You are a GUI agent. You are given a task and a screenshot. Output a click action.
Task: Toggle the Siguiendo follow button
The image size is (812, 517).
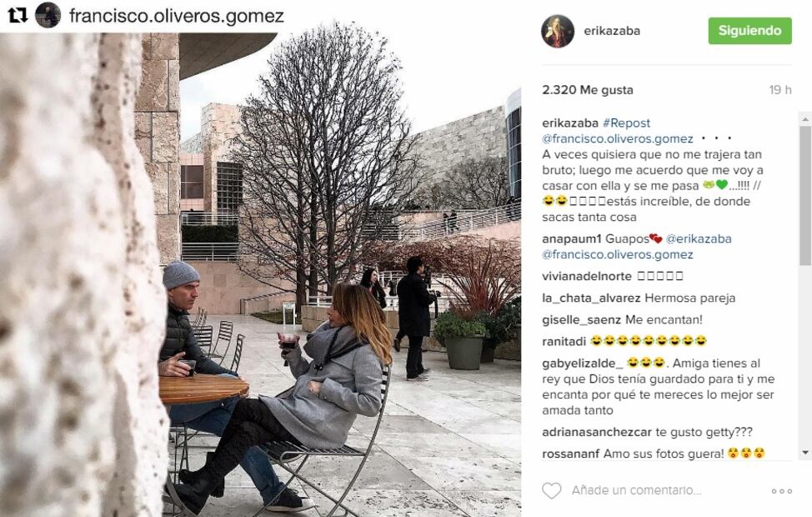[x=749, y=31]
